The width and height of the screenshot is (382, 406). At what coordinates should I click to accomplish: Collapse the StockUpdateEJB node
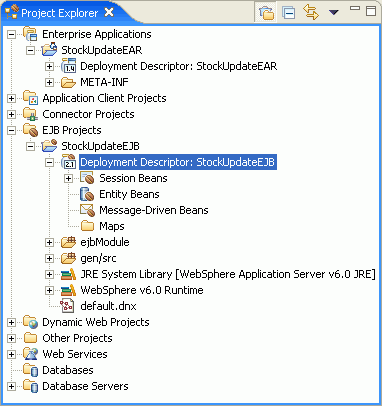30,146
